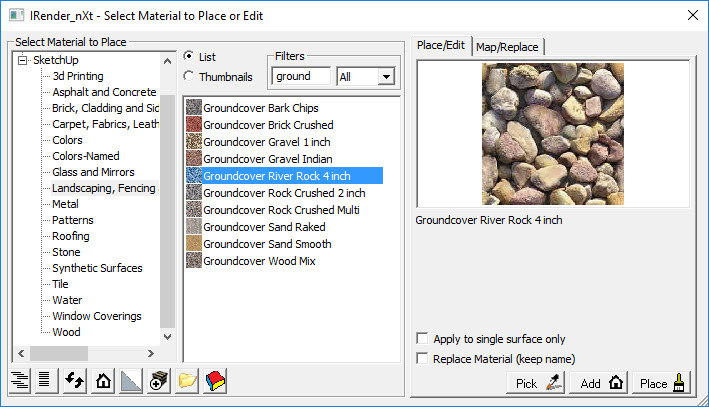Screen dimensions: 709x407
Task: Click the filter text field containing ground
Action: pos(302,77)
